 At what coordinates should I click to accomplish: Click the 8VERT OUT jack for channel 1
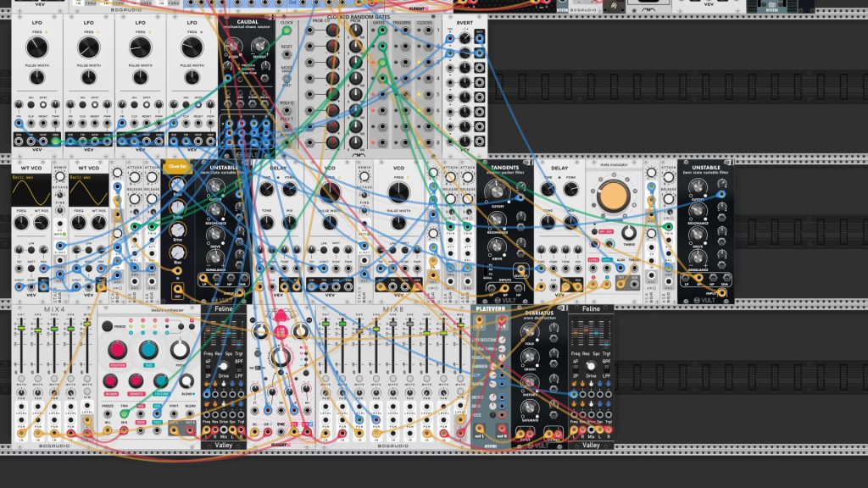click(x=480, y=39)
